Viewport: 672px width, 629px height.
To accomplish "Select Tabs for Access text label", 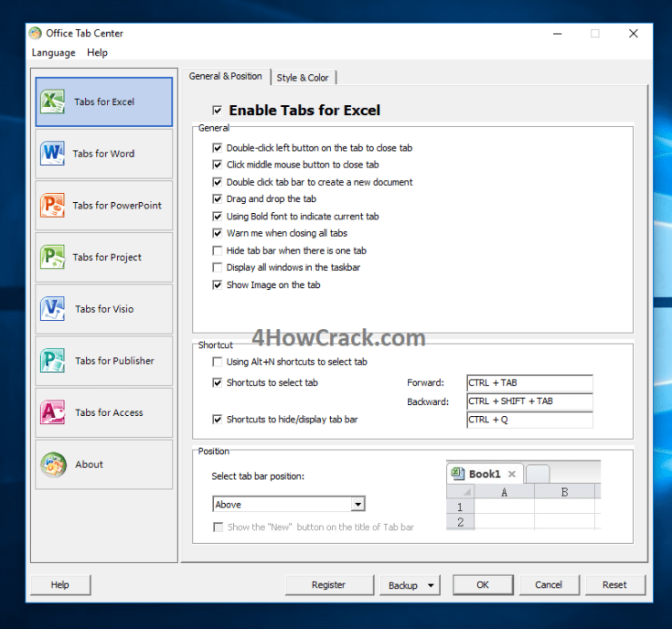I will (x=109, y=412).
